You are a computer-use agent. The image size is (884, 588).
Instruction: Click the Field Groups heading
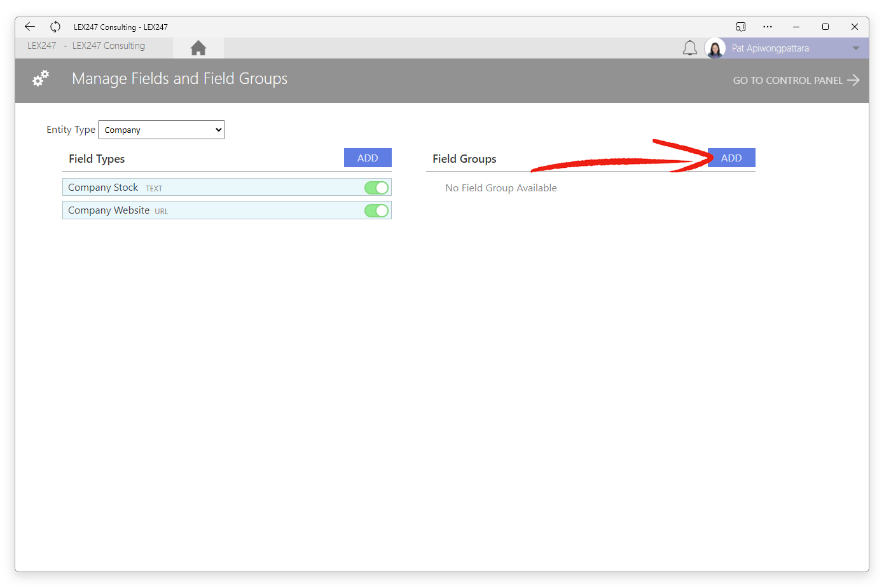pyautogui.click(x=464, y=159)
